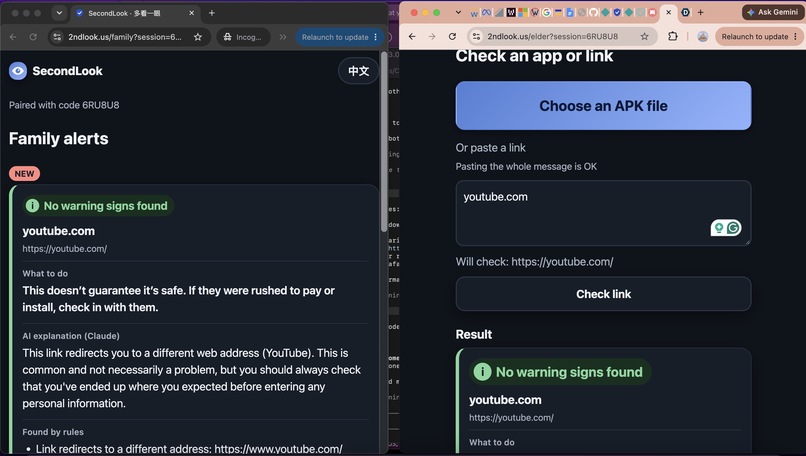Click the 2ndlook.us/elder address bar
806x456 pixels.
(562, 37)
